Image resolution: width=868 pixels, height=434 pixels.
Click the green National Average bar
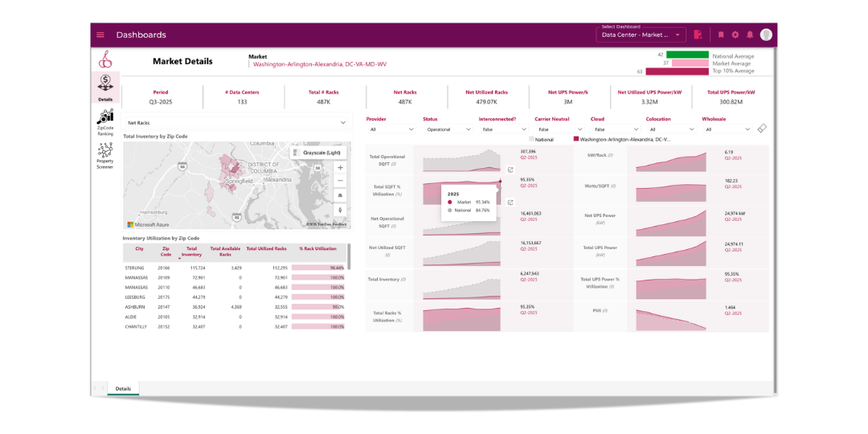point(687,55)
